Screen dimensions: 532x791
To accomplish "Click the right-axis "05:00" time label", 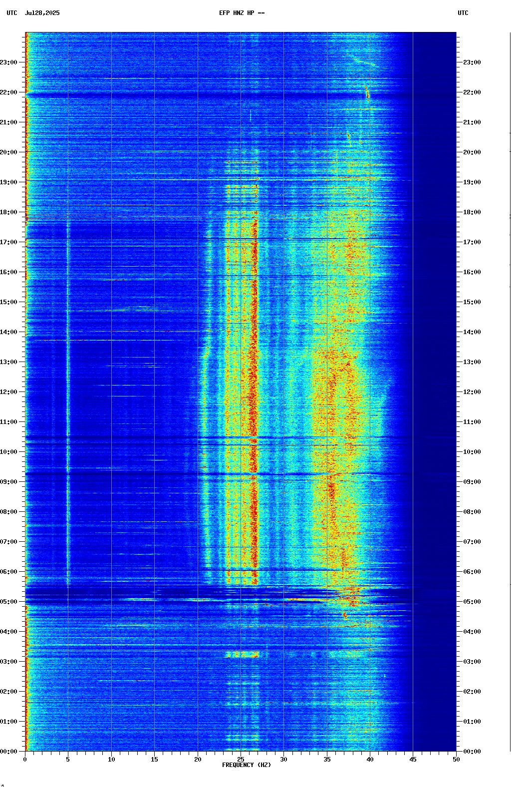I will 472,602.
